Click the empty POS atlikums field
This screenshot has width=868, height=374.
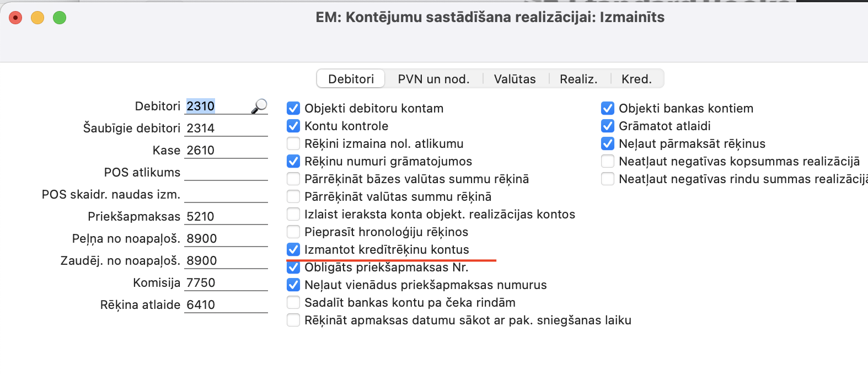point(226,173)
